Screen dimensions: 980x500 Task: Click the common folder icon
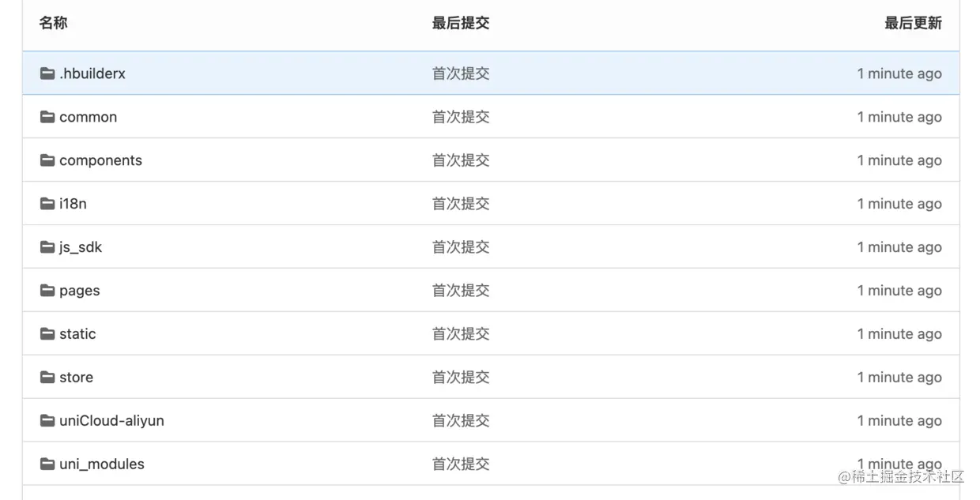coord(47,117)
